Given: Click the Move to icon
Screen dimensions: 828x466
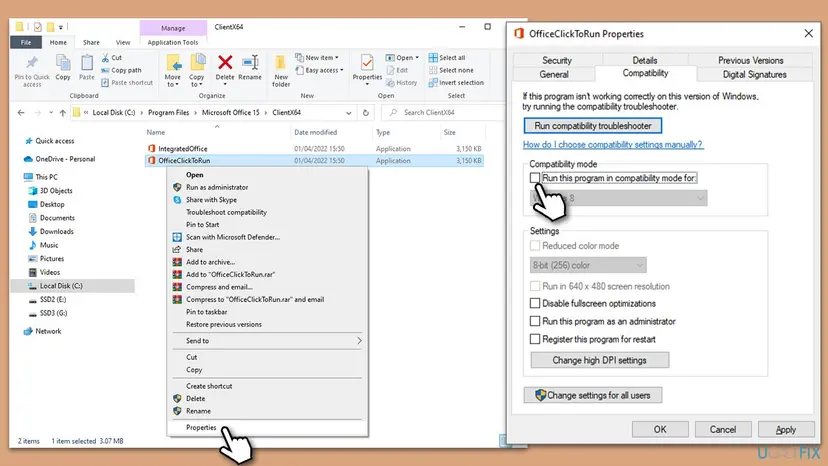Looking at the screenshot, I should tap(173, 63).
